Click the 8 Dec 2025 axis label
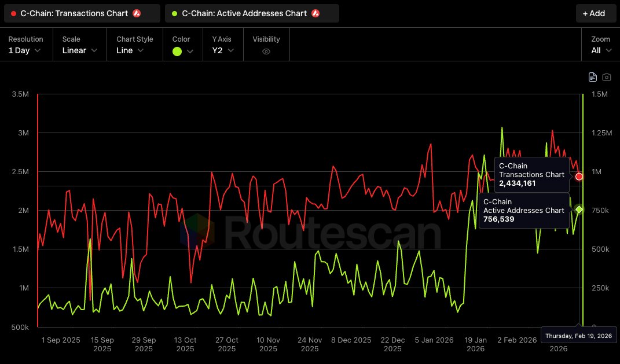 351,340
